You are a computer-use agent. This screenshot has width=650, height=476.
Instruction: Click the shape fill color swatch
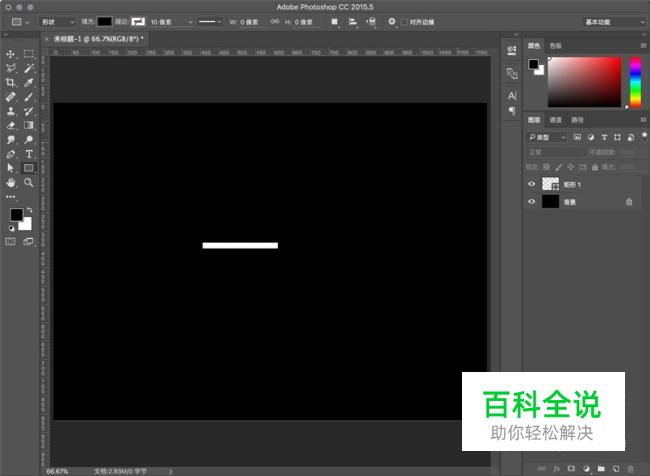tap(104, 22)
